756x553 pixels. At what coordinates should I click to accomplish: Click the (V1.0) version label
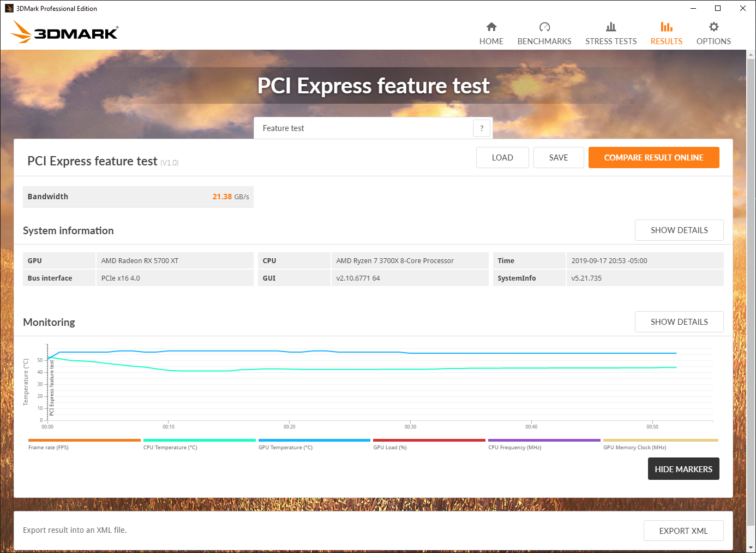[x=170, y=163]
